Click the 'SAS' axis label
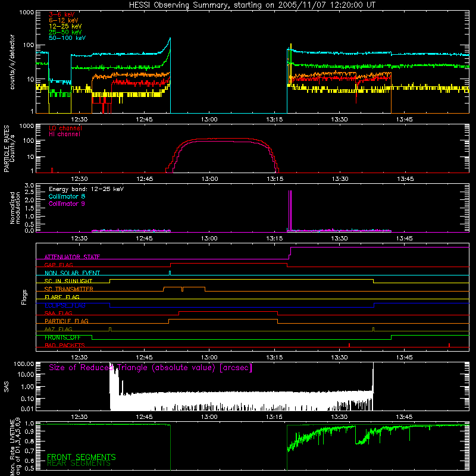This screenshot has width=476, height=476. (7, 387)
